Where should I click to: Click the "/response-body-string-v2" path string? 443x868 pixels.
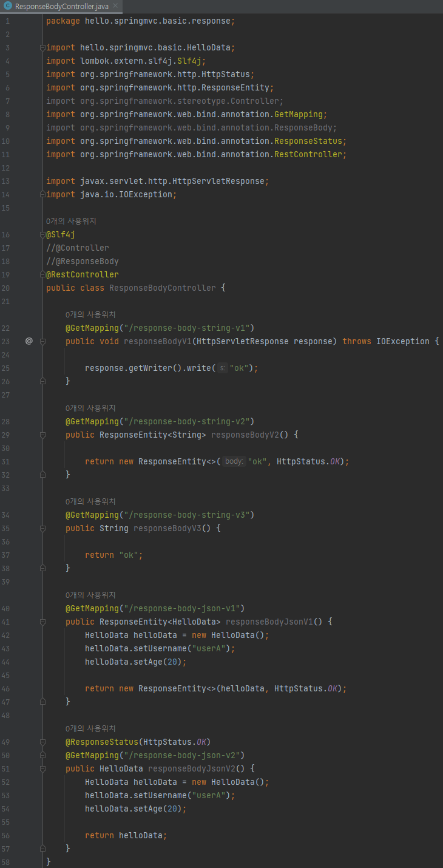[187, 421]
